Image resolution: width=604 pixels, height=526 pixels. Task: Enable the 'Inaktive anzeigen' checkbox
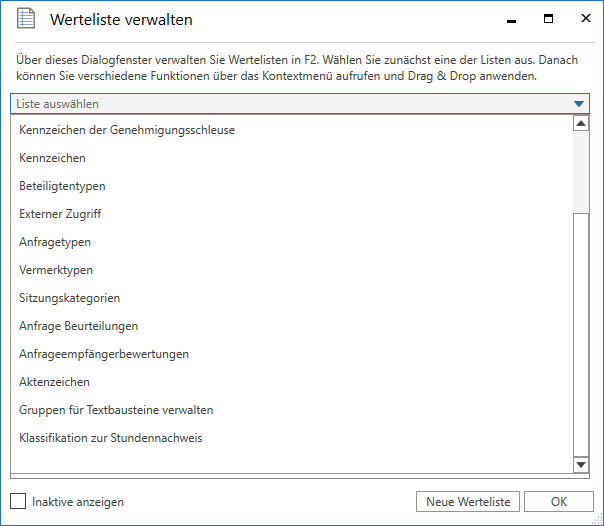(x=18, y=501)
